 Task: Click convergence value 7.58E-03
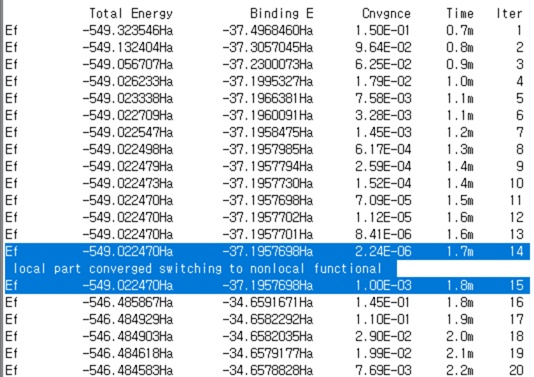coord(383,99)
